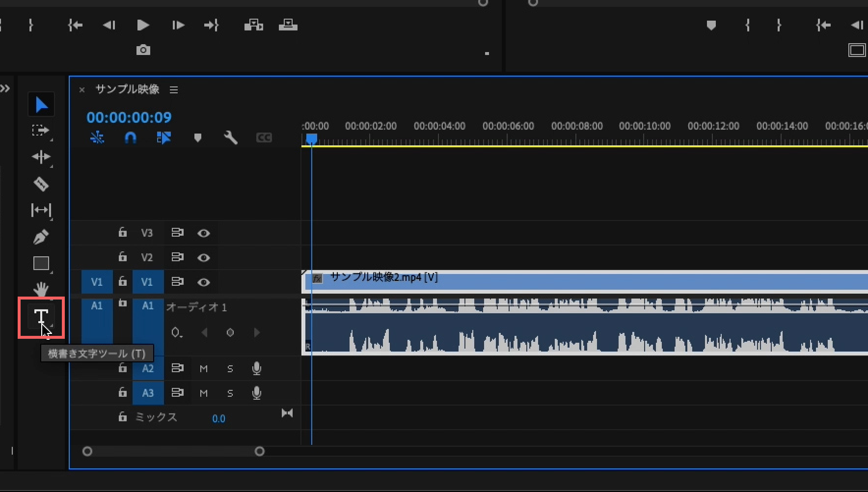
Task: Step forward one frame in Source monitor
Action: [x=178, y=25]
